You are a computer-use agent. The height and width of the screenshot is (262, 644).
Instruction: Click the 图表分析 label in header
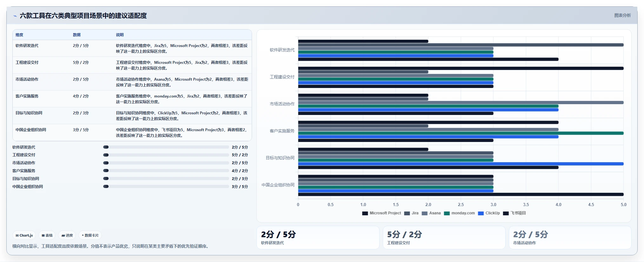pos(622,15)
